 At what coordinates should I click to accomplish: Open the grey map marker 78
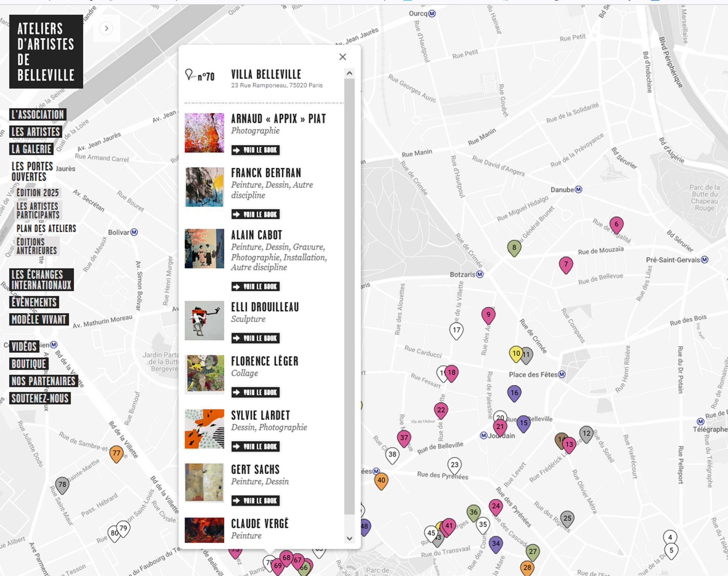62,484
